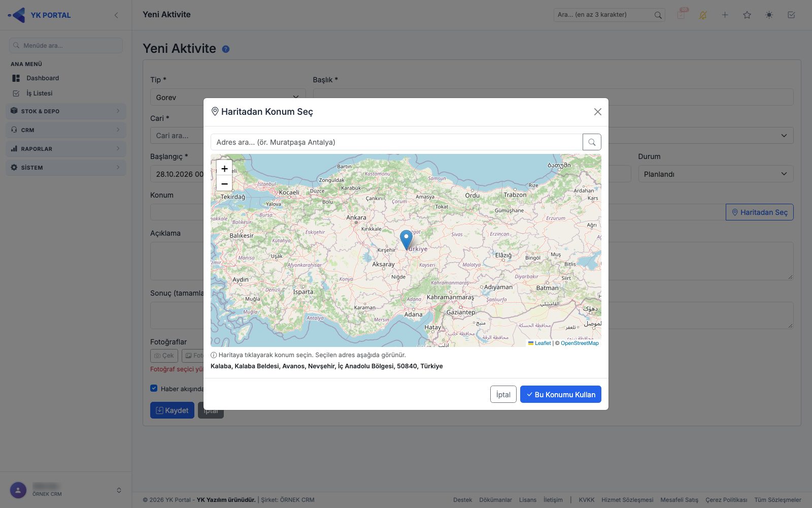Click the Menüde ara search field
This screenshot has height=508, width=812.
66,45
